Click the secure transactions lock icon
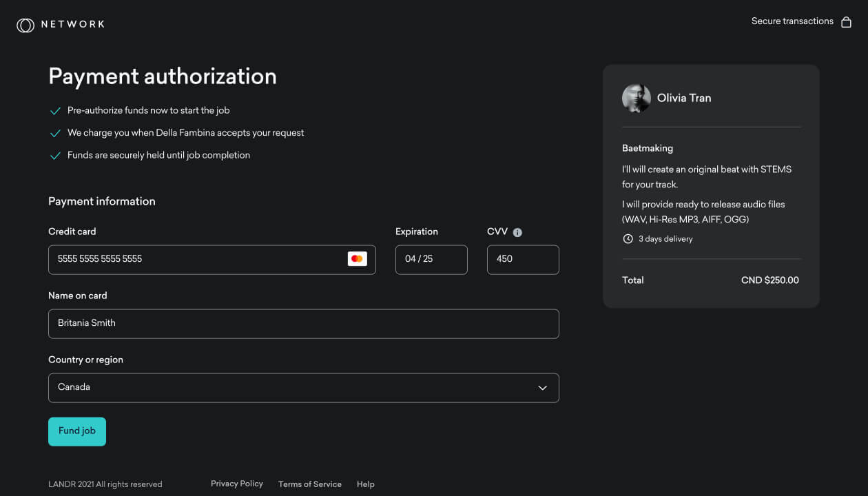Viewport: 868px width, 496px height. coord(846,21)
